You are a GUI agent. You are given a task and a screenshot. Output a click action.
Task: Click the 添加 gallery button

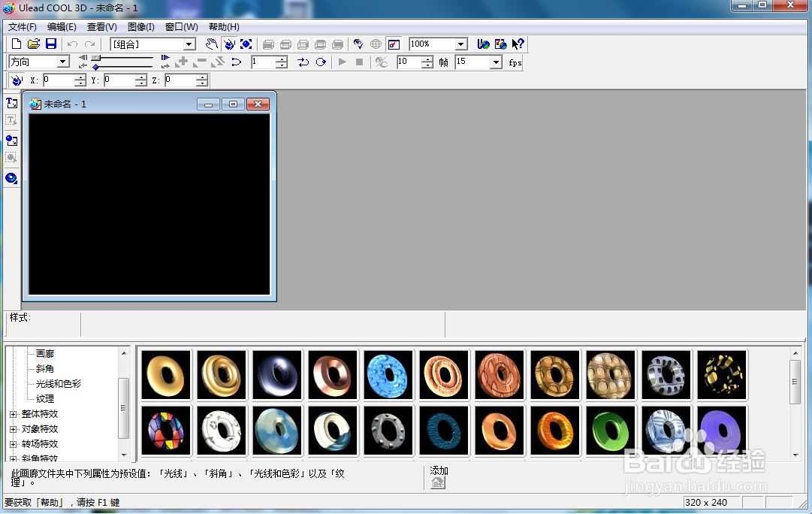(438, 483)
